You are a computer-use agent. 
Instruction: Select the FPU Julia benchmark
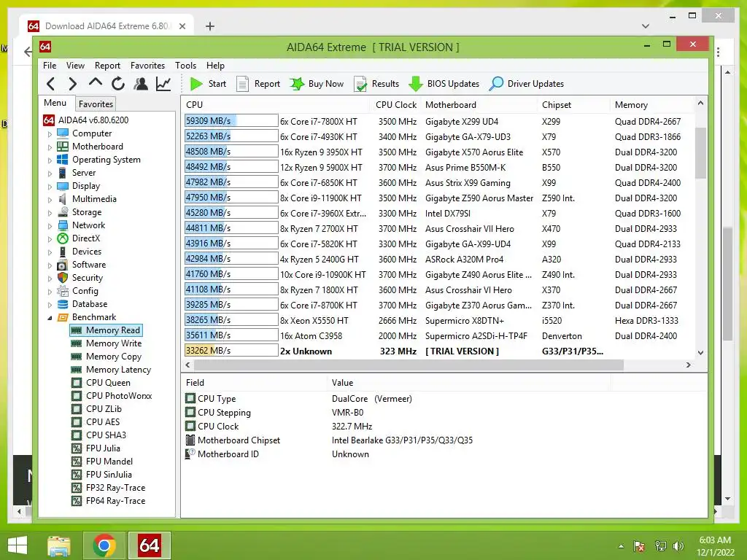[96, 448]
